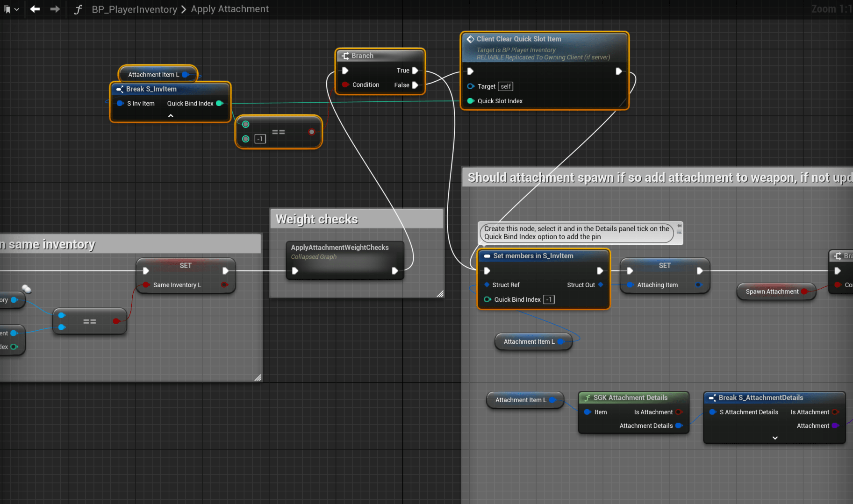Image resolution: width=853 pixels, height=504 pixels.
Task: Expand the Break S_AttachmentDetails node pins
Action: 775,438
